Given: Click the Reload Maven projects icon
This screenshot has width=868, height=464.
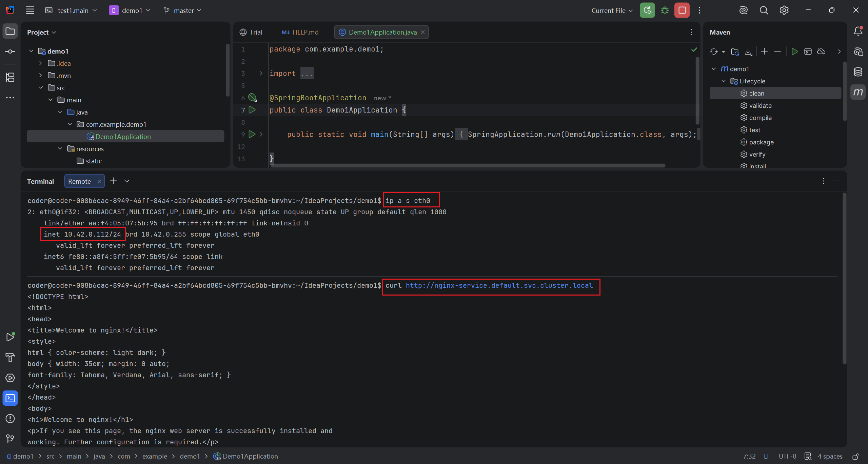Looking at the screenshot, I should pos(713,52).
